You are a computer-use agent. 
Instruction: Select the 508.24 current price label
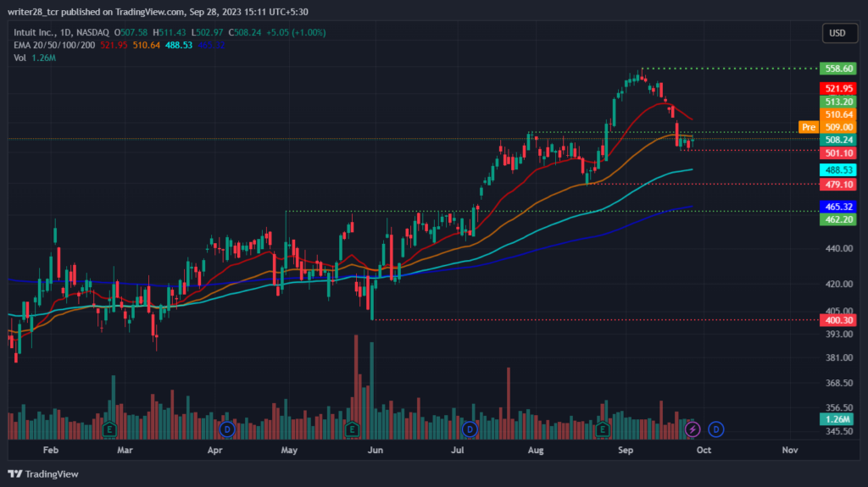coord(838,140)
